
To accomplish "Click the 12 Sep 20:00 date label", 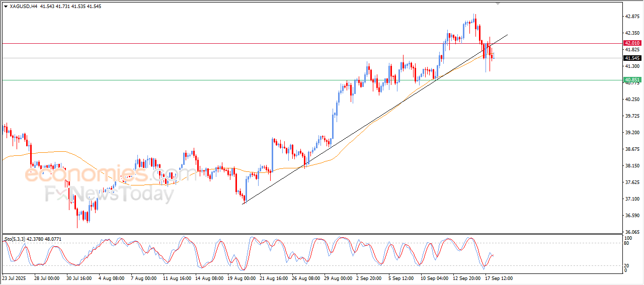I will pos(466,278).
